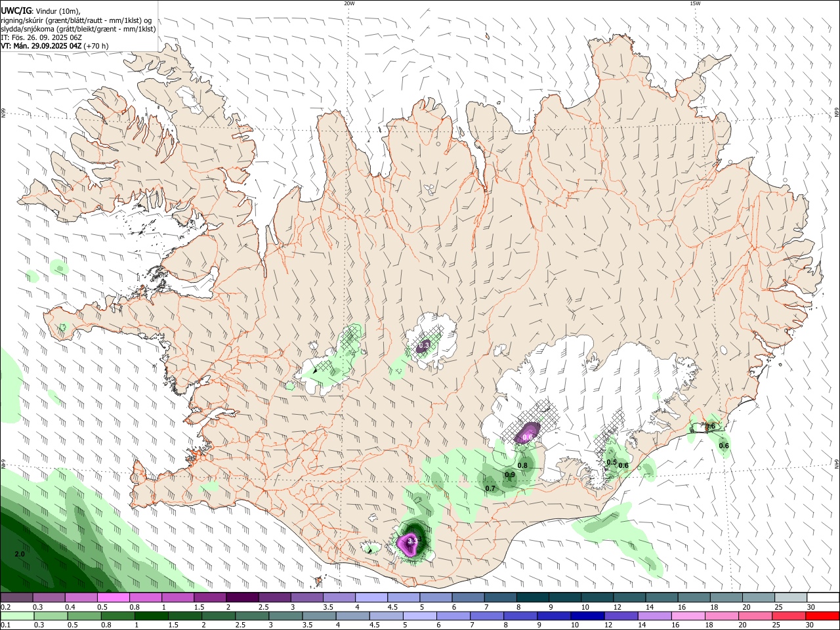Click the 'Vindur (10m)' header label

(58, 11)
